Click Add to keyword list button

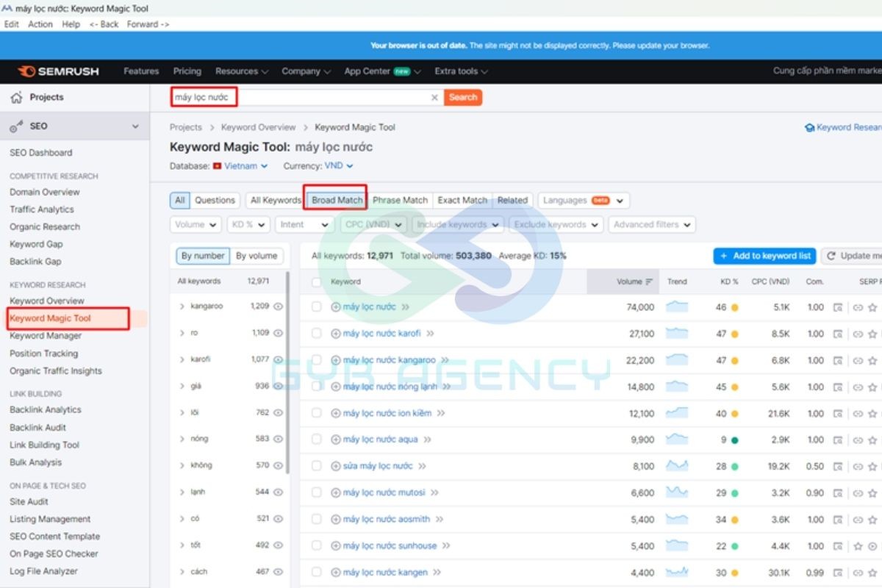tap(765, 256)
